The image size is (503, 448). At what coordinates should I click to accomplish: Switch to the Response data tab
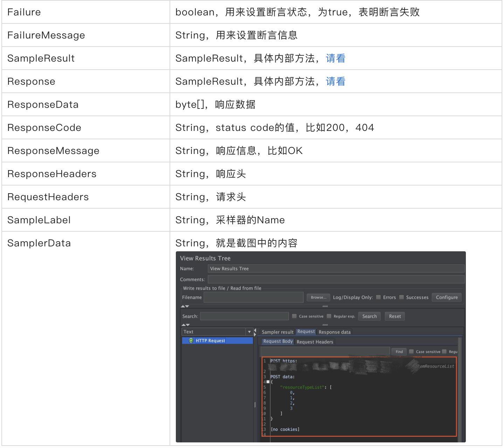point(335,332)
